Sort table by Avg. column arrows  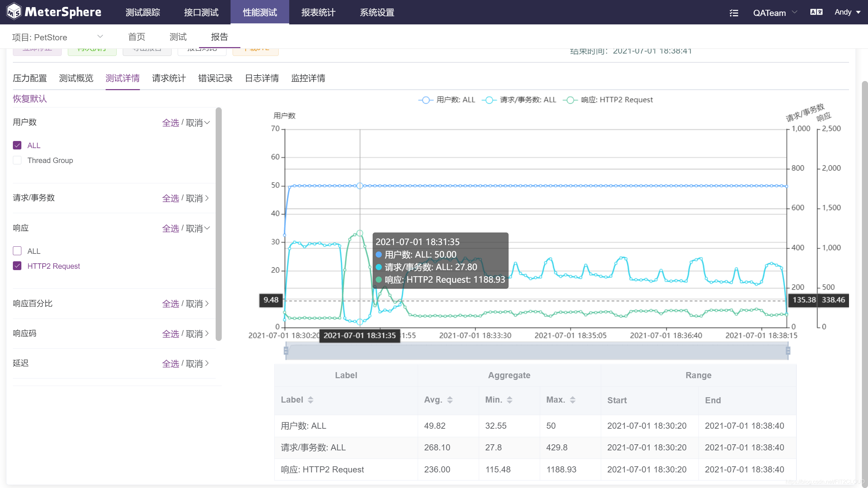[x=450, y=400]
